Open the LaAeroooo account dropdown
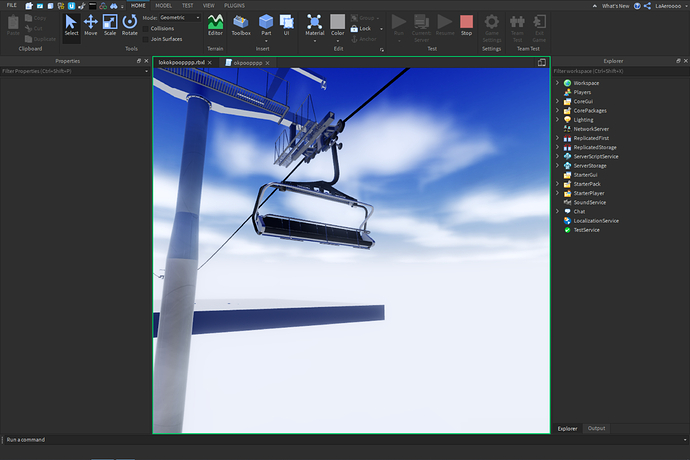 (684, 6)
